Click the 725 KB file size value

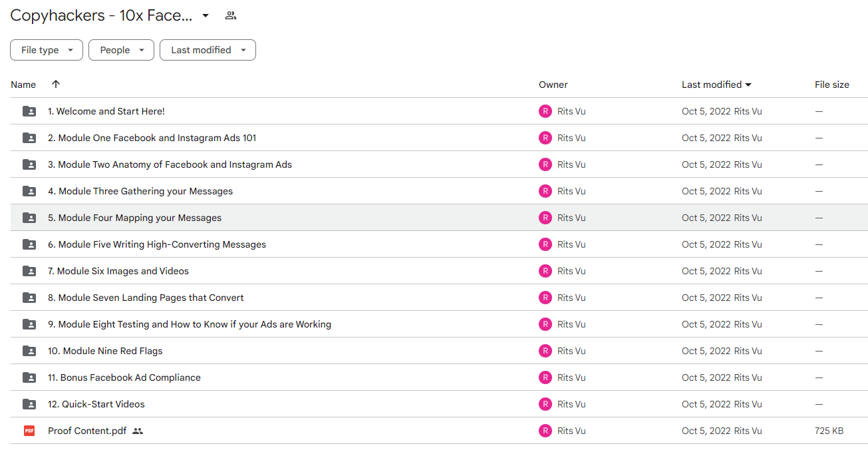(x=829, y=431)
